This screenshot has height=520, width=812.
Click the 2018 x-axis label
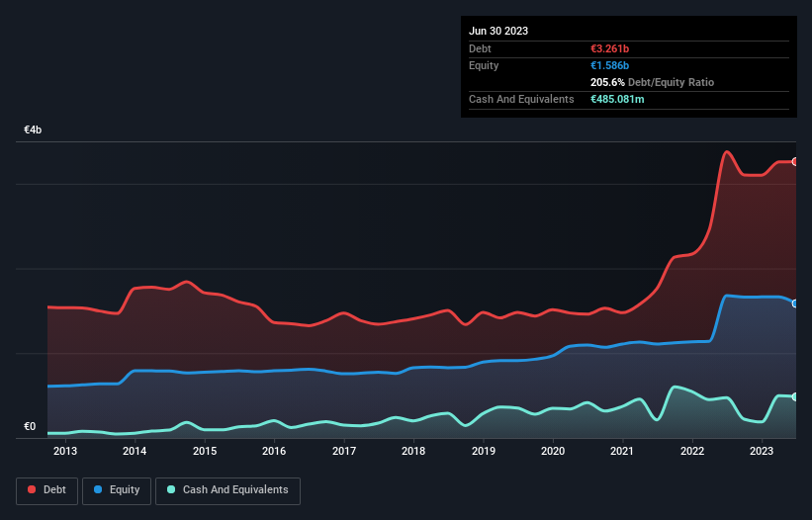pos(413,451)
